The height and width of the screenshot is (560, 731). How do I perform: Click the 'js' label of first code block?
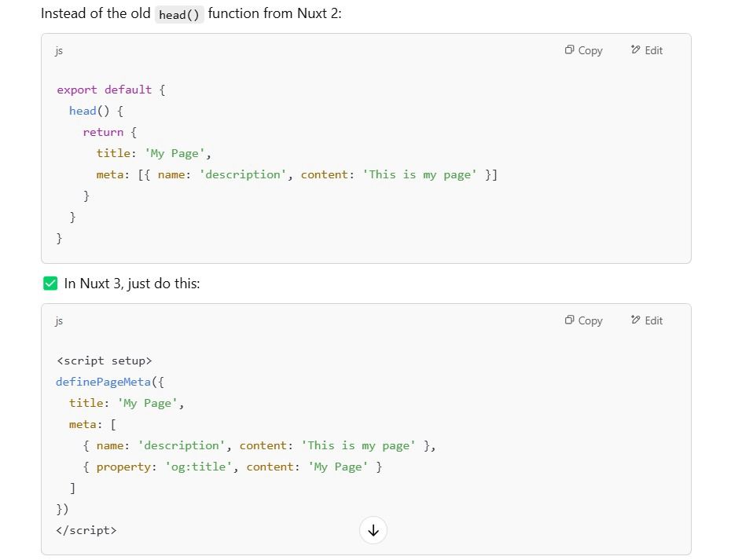coord(59,50)
